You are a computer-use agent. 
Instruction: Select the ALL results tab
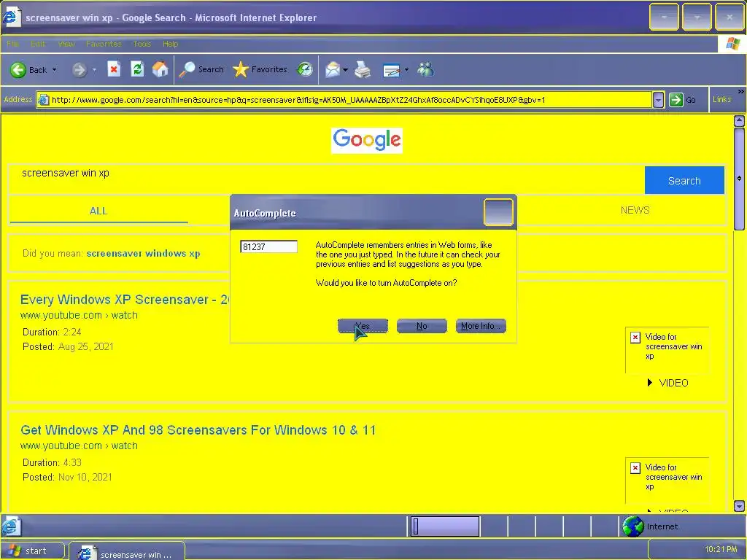98,211
